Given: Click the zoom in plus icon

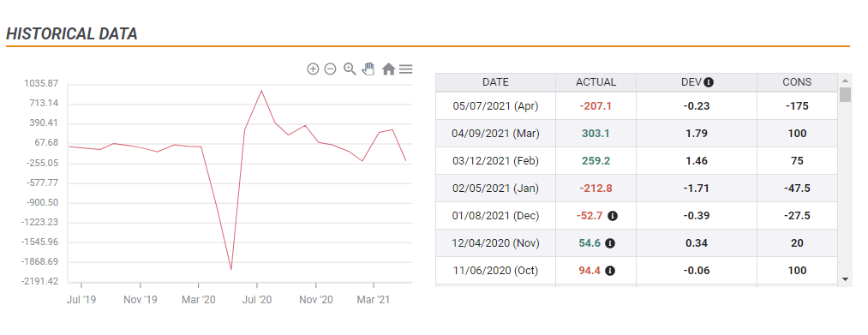Looking at the screenshot, I should 313,69.
